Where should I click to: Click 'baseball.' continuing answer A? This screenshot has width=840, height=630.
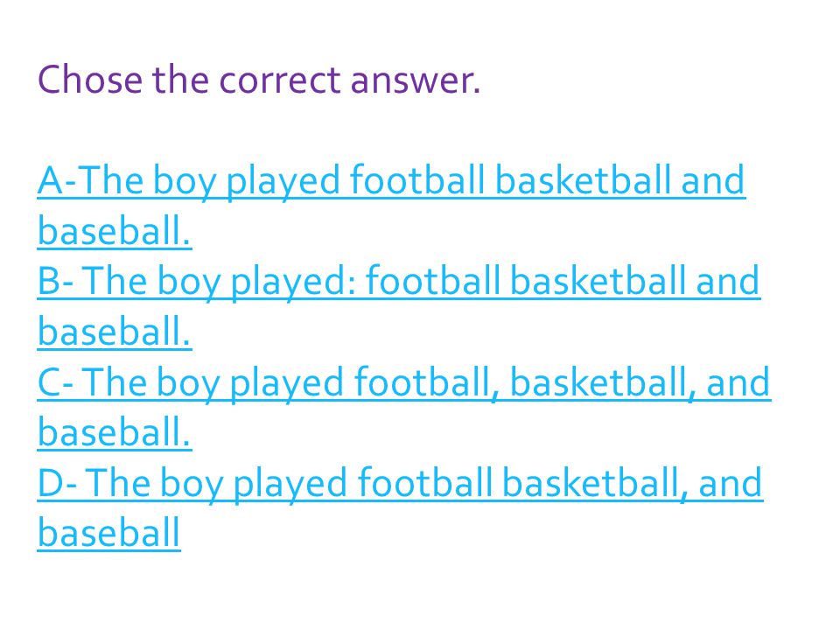[x=115, y=231]
